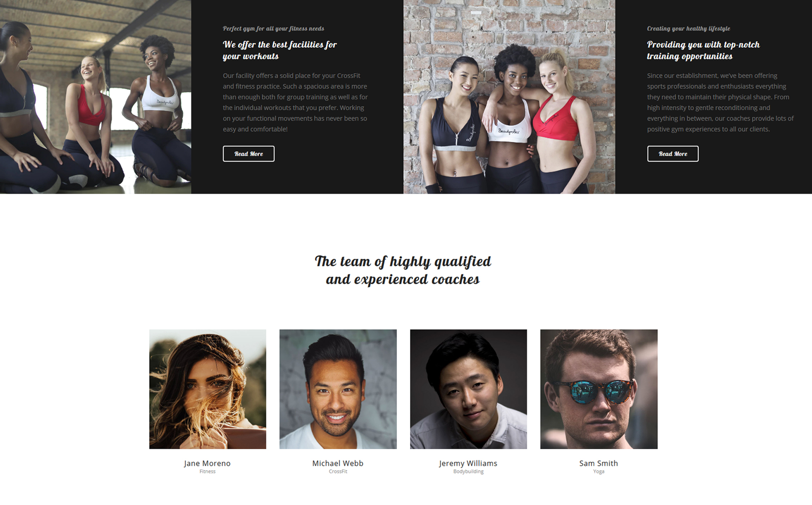Click Read More under best facilities section
The height and width of the screenshot is (505, 812).
pyautogui.click(x=248, y=154)
